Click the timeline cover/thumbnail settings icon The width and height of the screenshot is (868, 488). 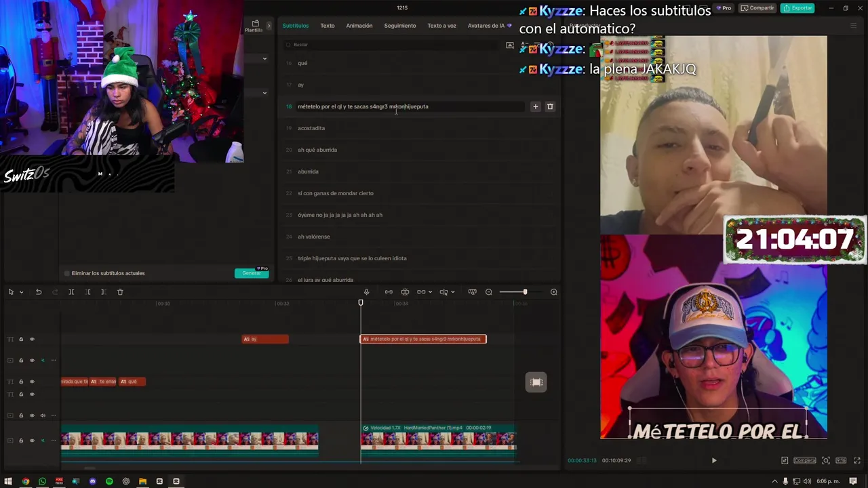click(x=472, y=292)
